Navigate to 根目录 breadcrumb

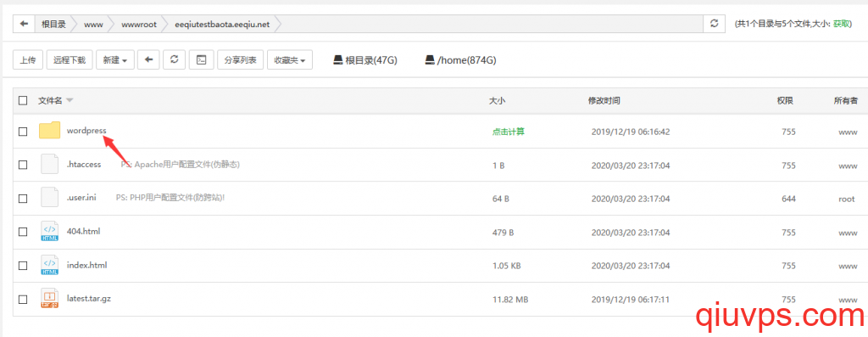[x=53, y=24]
